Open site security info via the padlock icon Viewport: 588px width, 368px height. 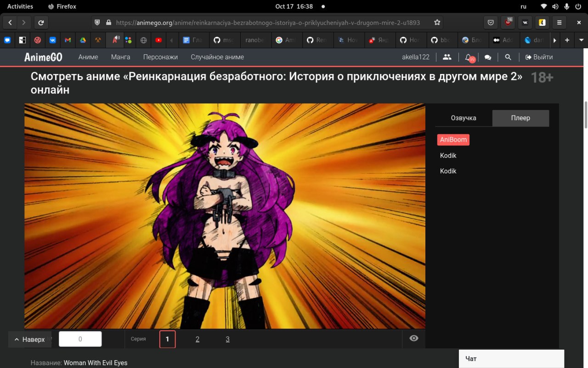108,22
